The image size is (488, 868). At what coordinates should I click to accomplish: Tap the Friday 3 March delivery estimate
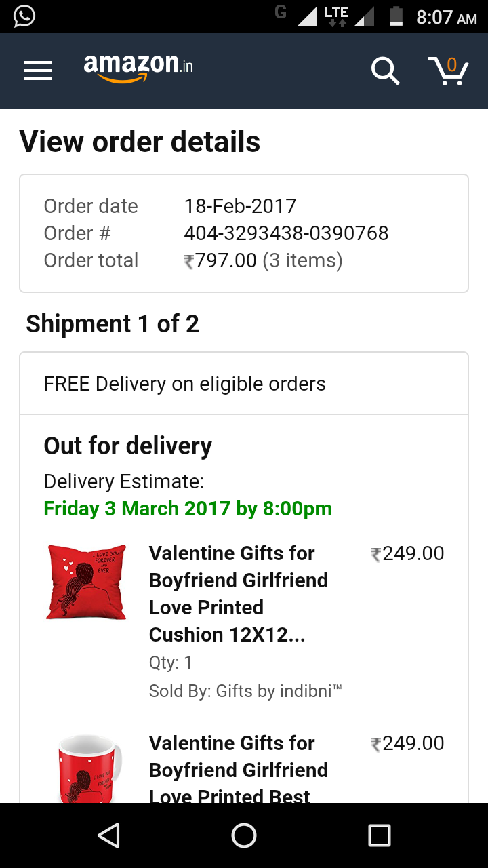[188, 509]
